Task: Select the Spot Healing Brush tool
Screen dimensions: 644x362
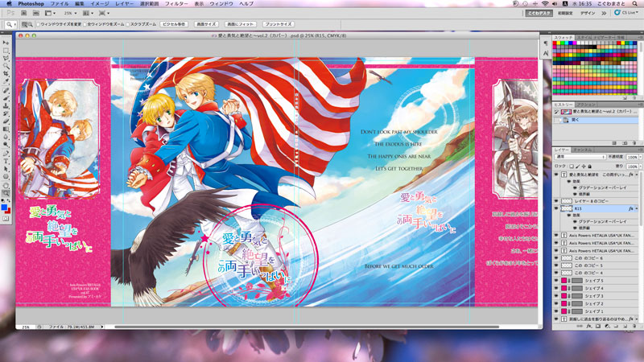Action: 6,90
